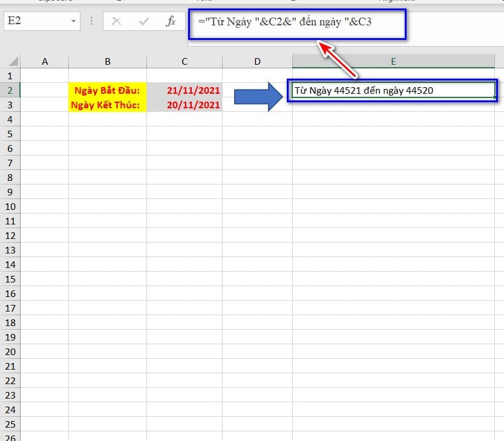Click the Cancel (X) formula icon
This screenshot has height=441, width=504.
click(116, 21)
